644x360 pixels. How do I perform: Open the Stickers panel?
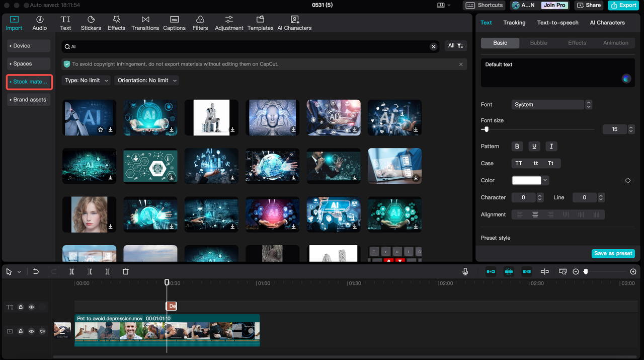(91, 23)
